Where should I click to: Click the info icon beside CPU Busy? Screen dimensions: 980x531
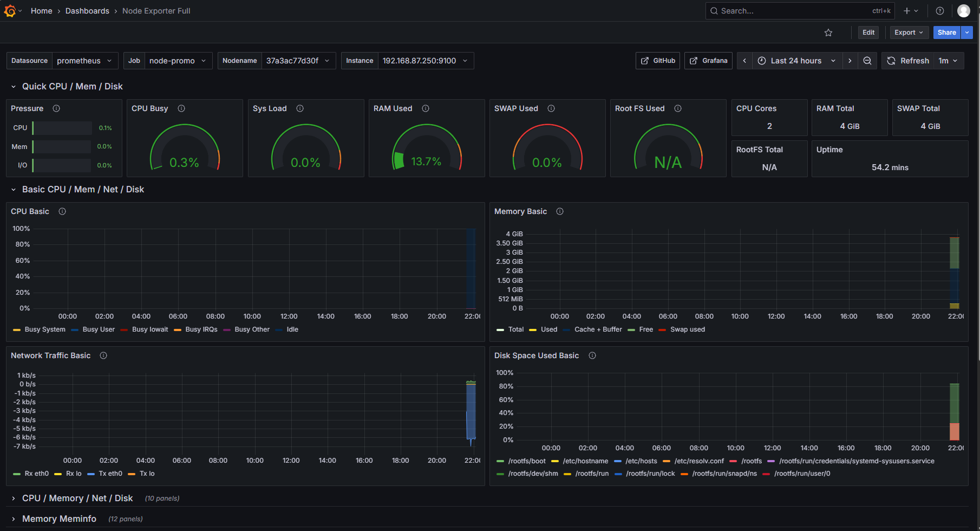(x=181, y=108)
